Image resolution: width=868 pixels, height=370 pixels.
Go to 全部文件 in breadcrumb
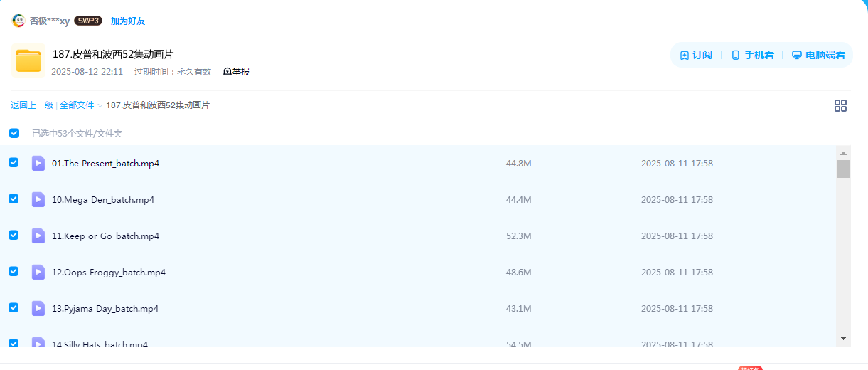click(77, 105)
